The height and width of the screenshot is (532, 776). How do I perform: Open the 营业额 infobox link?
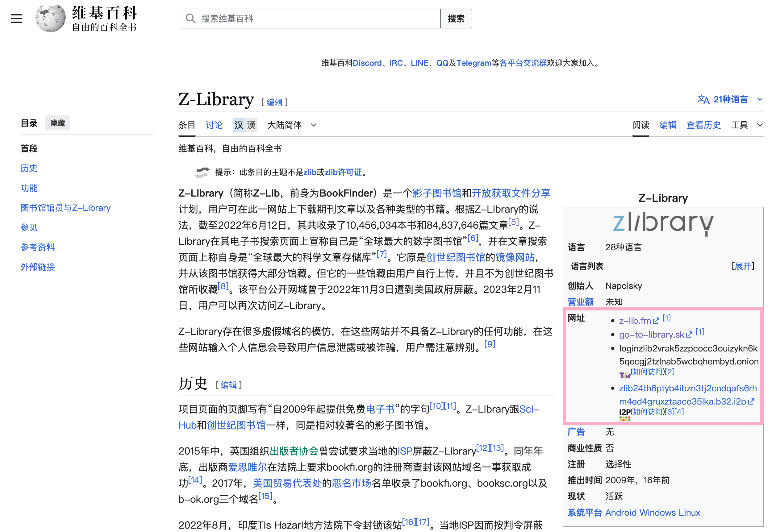click(580, 302)
